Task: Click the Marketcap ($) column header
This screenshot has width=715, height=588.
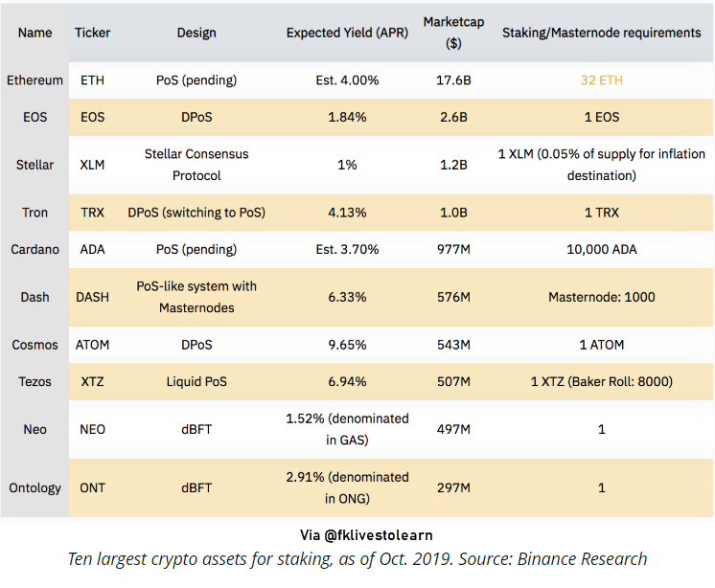Action: 453,33
